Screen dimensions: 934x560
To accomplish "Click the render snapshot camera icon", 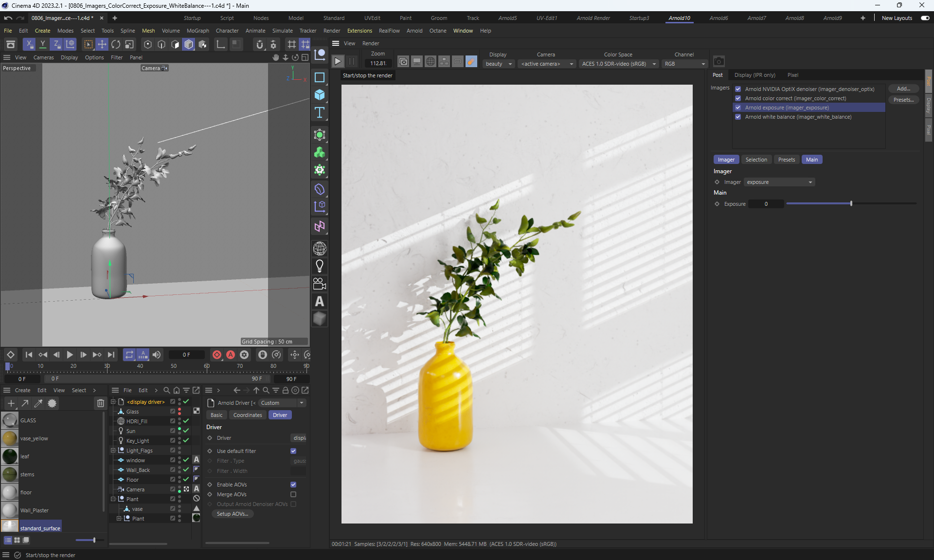I will [718, 61].
